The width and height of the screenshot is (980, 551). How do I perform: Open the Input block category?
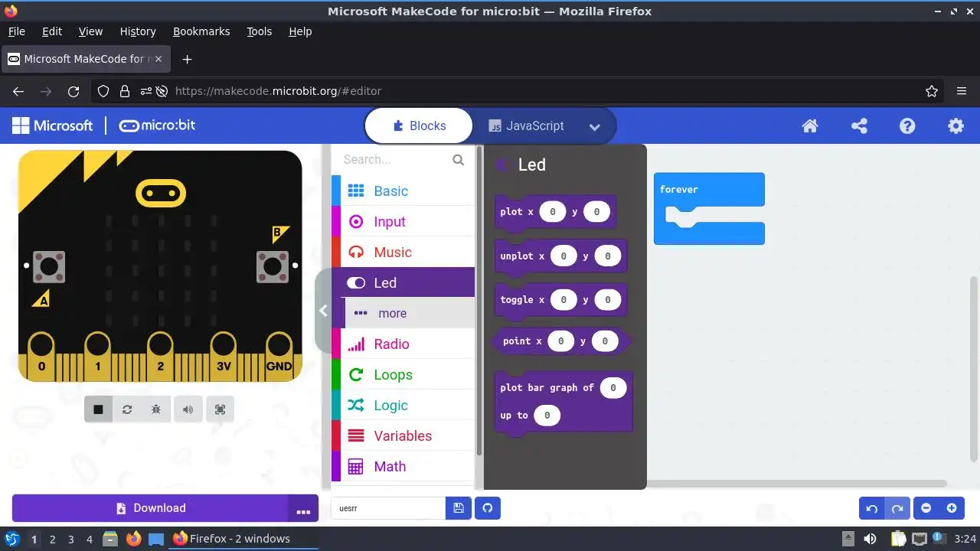[403, 221]
